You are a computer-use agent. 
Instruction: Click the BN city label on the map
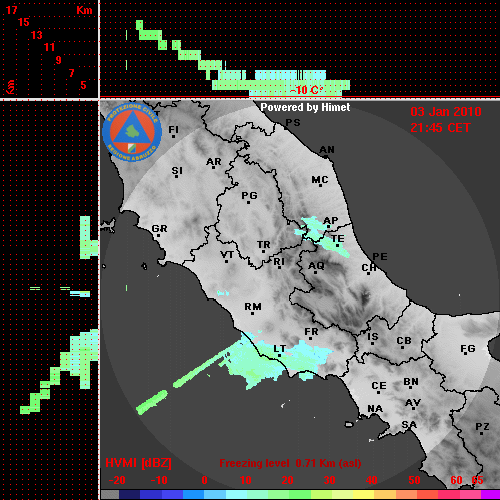click(x=411, y=381)
